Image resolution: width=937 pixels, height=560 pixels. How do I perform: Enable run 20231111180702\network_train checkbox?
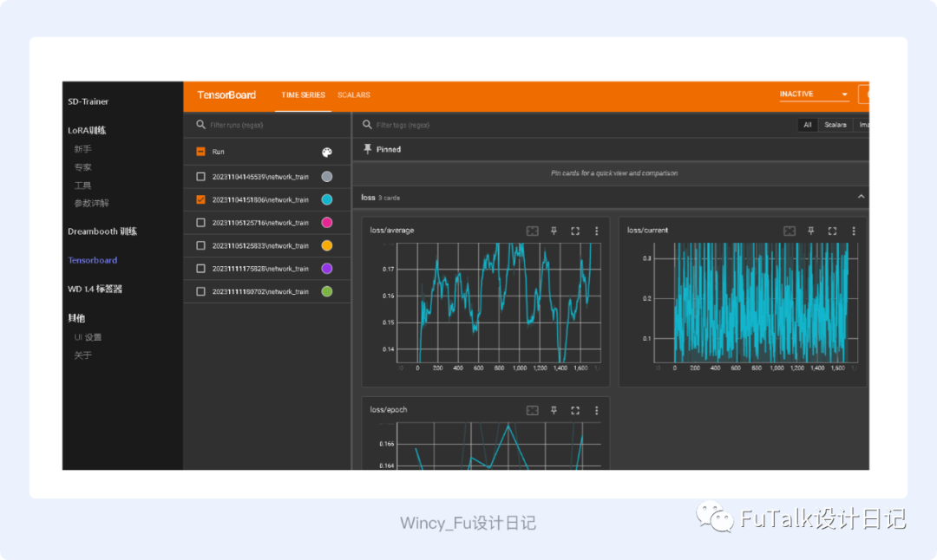point(200,291)
